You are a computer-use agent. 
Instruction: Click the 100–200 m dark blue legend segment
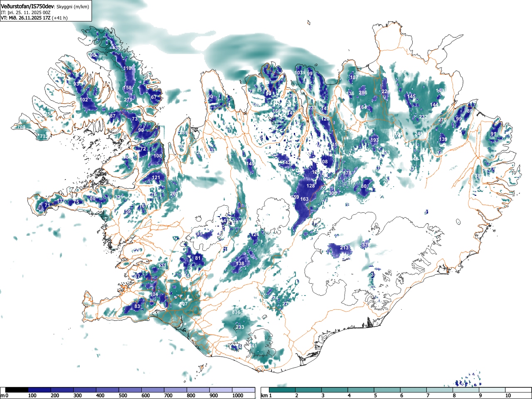point(39,390)
